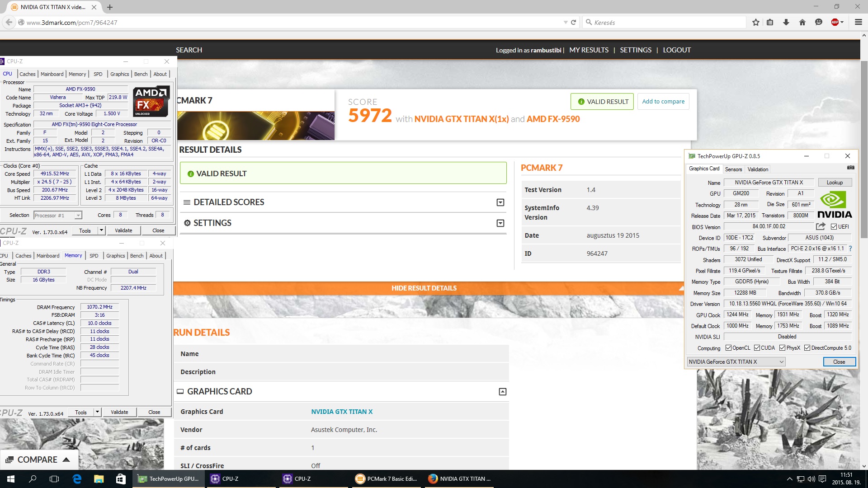868x488 pixels.
Task: Toggle the UEFI checkbox in GPU-Z
Action: click(834, 227)
